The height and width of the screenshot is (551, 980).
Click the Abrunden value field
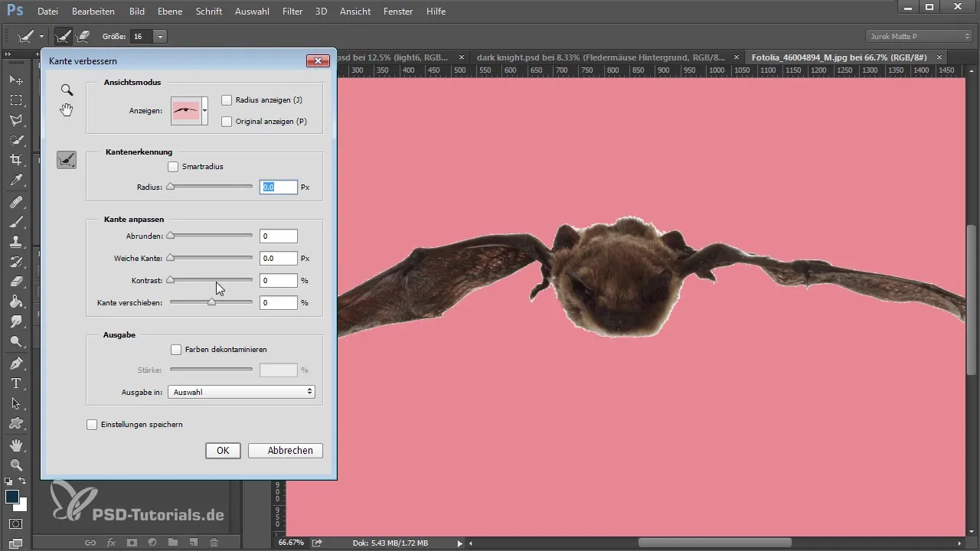[x=279, y=236]
